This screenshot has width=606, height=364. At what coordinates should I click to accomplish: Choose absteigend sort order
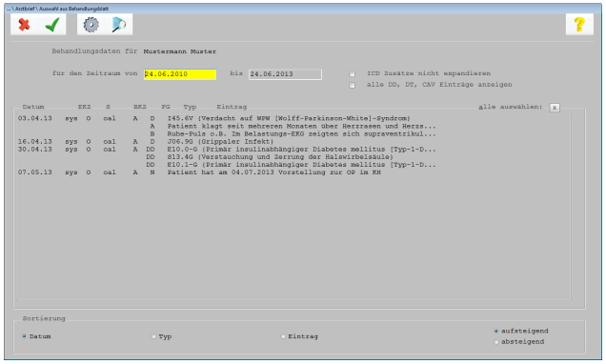click(496, 342)
